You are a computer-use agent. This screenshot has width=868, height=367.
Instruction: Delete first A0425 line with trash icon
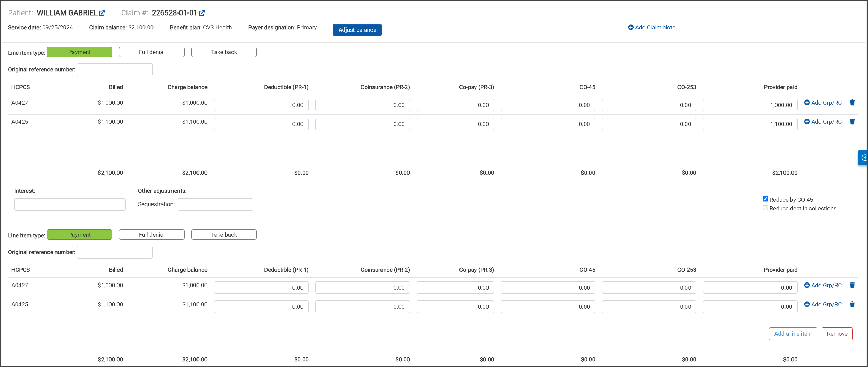click(852, 122)
